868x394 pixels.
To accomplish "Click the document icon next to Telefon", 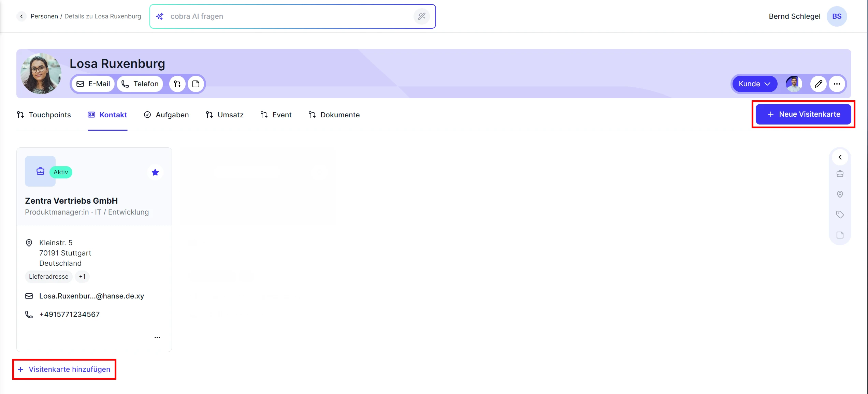I will [196, 84].
